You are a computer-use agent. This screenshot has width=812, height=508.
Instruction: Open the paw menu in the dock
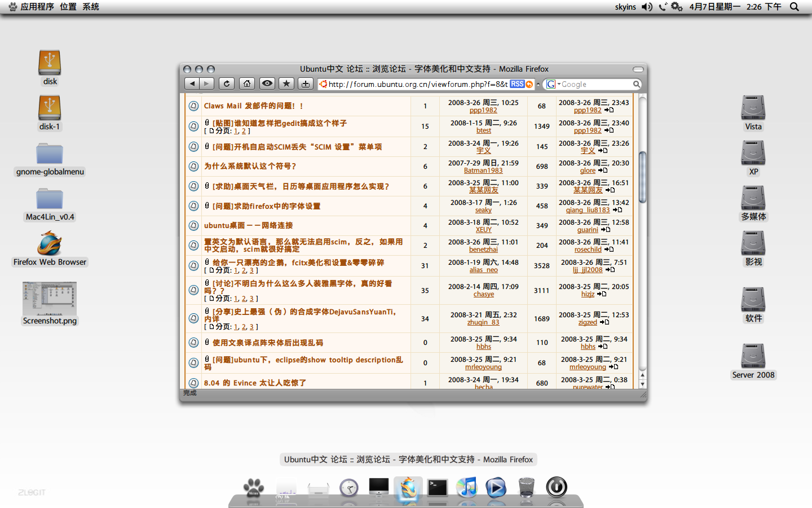[254, 488]
